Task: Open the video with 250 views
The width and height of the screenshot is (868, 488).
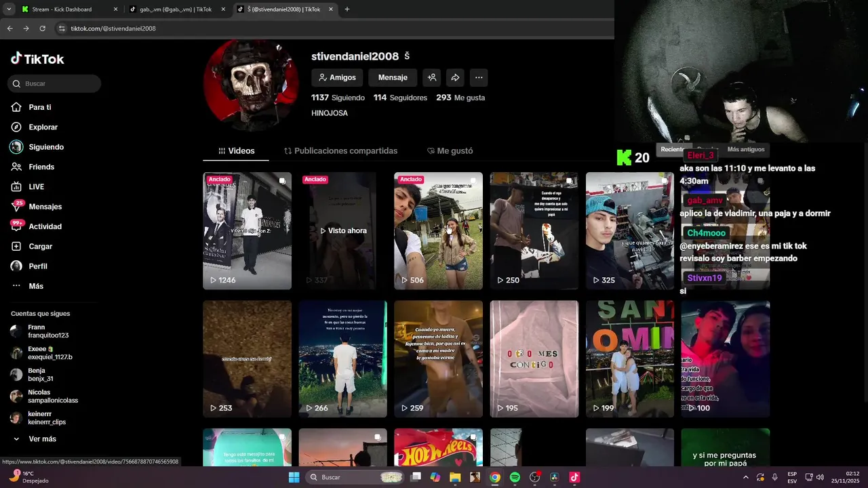Action: [534, 230]
